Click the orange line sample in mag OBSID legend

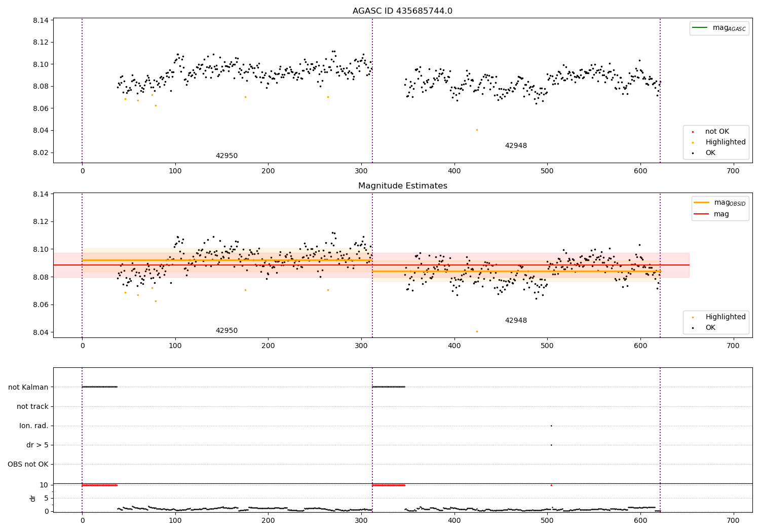point(701,202)
